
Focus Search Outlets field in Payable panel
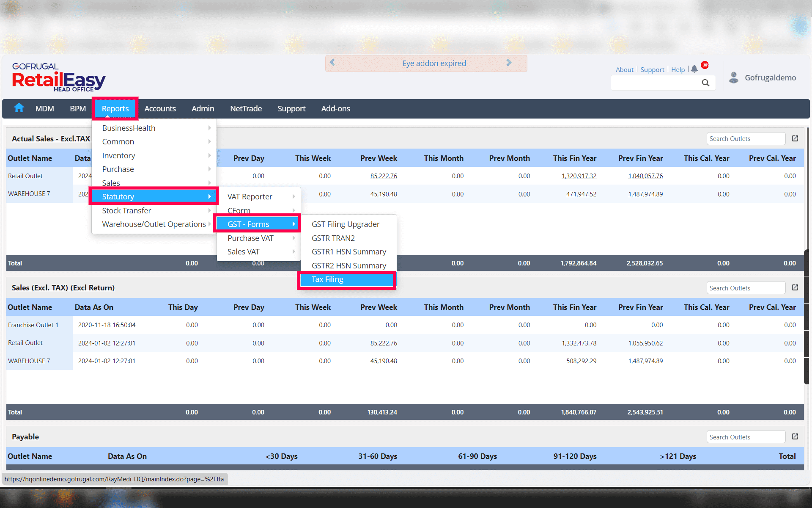[745, 437]
